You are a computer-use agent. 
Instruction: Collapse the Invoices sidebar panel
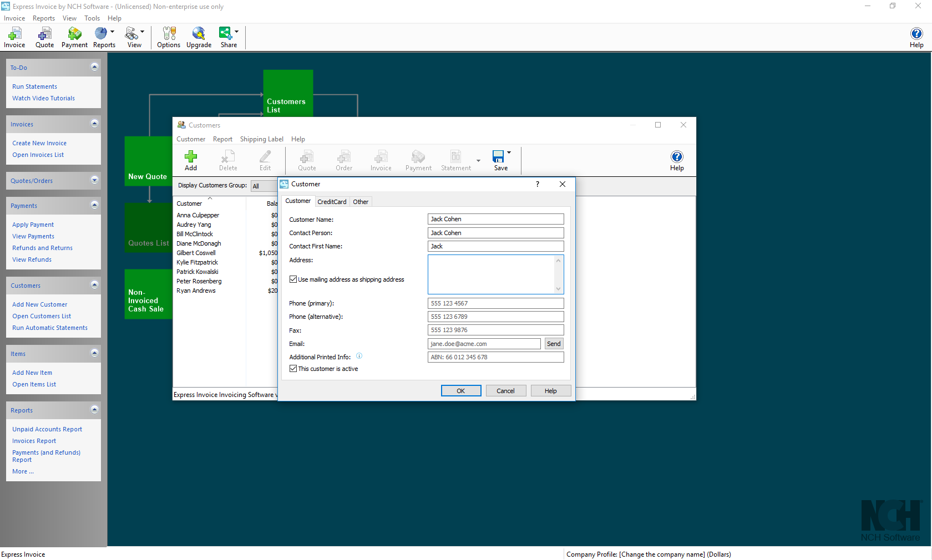[94, 124]
